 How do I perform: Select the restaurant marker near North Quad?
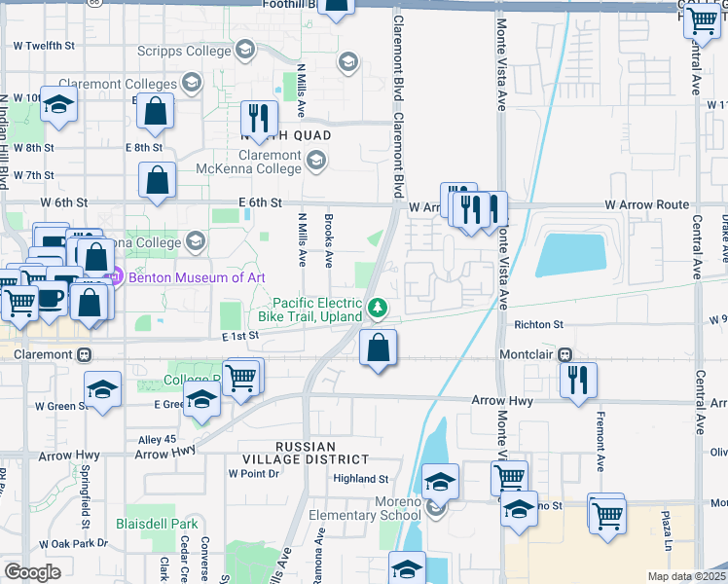point(259,122)
